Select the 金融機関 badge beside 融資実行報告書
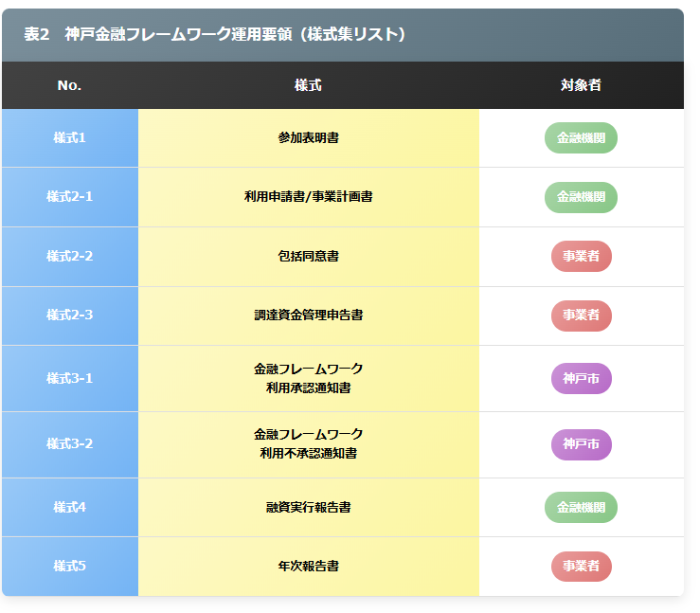 (x=581, y=507)
